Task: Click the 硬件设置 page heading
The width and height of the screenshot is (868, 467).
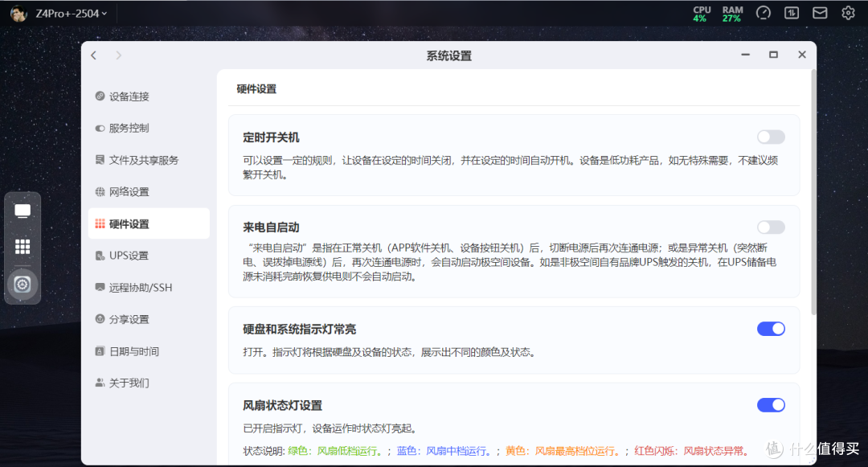Action: click(256, 89)
